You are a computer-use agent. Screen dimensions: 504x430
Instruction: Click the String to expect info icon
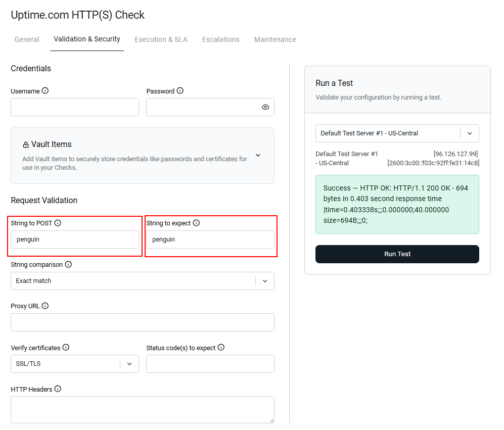pyautogui.click(x=196, y=223)
